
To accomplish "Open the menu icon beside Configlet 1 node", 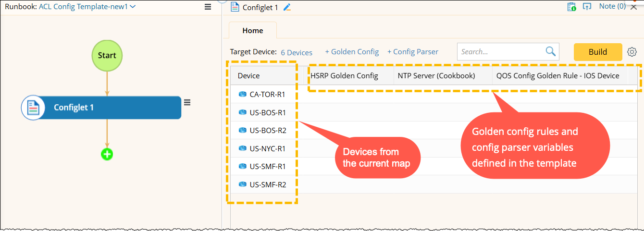I will (187, 102).
